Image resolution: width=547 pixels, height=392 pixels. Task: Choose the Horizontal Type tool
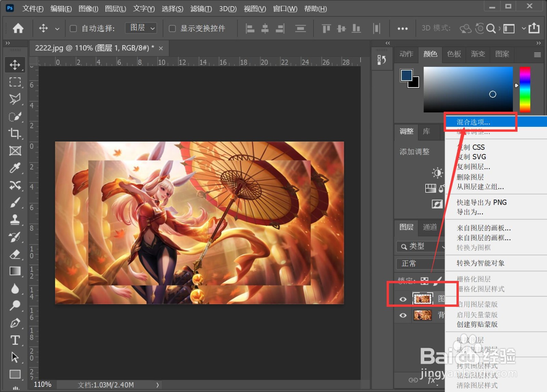(x=15, y=340)
